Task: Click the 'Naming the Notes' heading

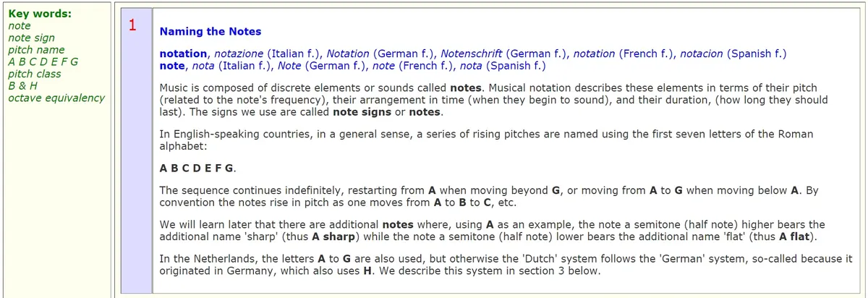Action: (x=210, y=32)
